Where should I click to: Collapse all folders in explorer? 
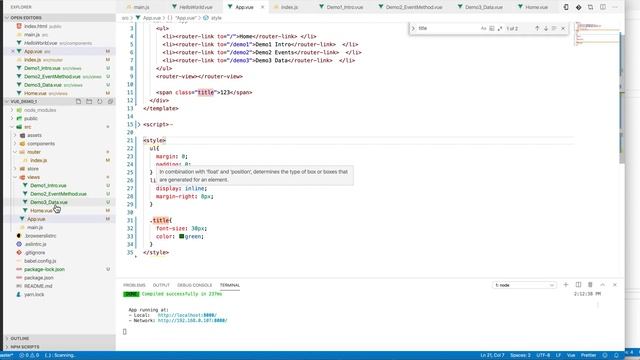[x=110, y=101]
